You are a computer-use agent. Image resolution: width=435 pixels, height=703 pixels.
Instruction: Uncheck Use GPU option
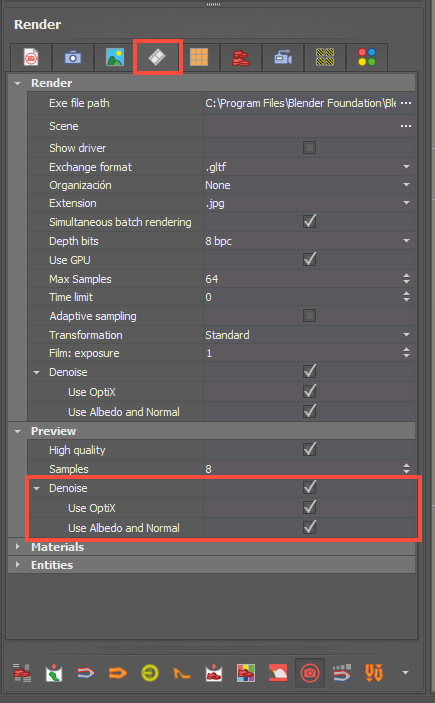[309, 260]
